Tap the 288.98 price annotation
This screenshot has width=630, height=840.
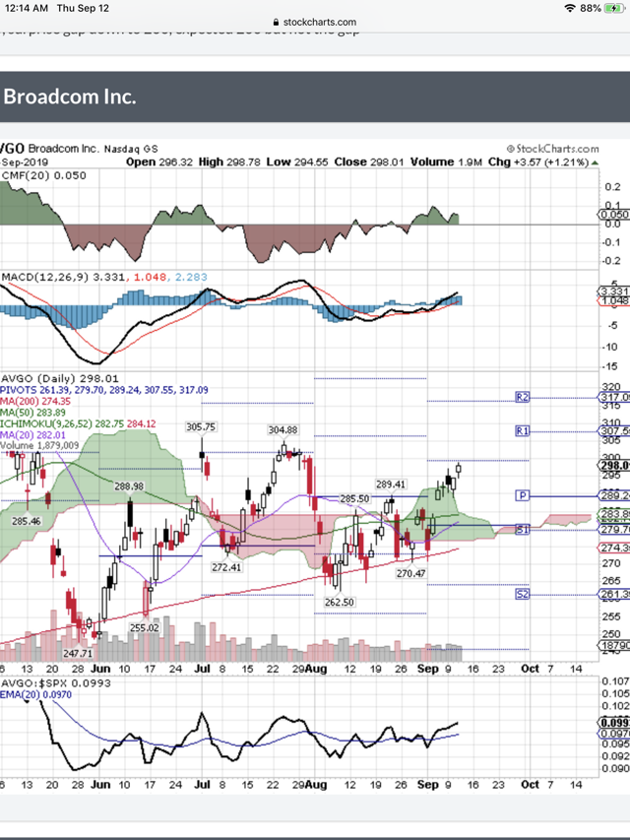[129, 486]
